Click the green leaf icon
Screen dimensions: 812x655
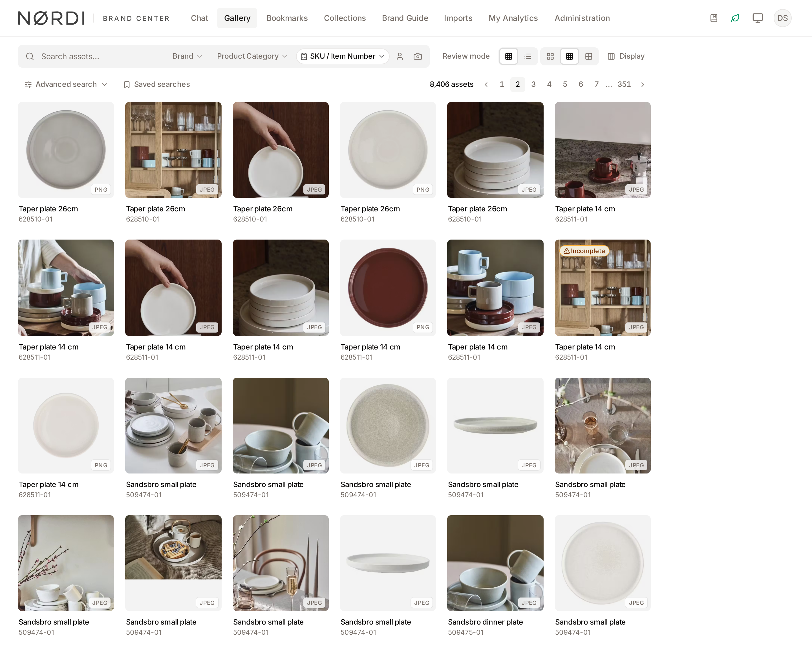735,18
